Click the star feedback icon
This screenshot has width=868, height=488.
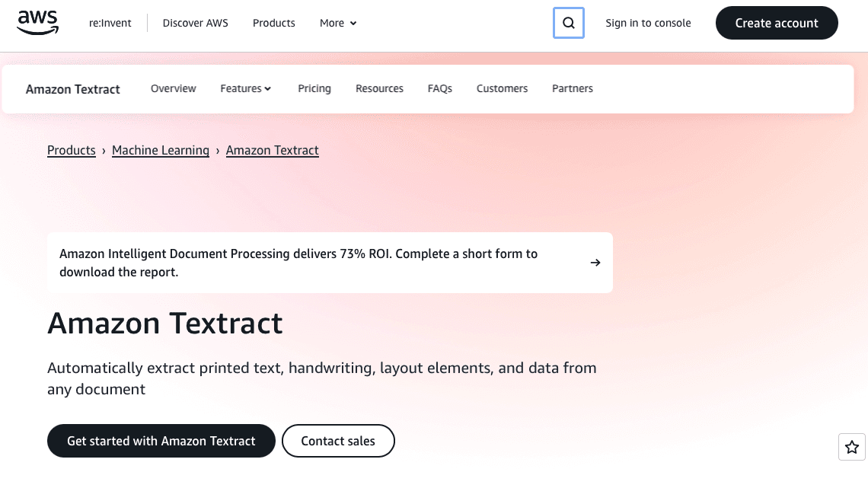point(852,446)
